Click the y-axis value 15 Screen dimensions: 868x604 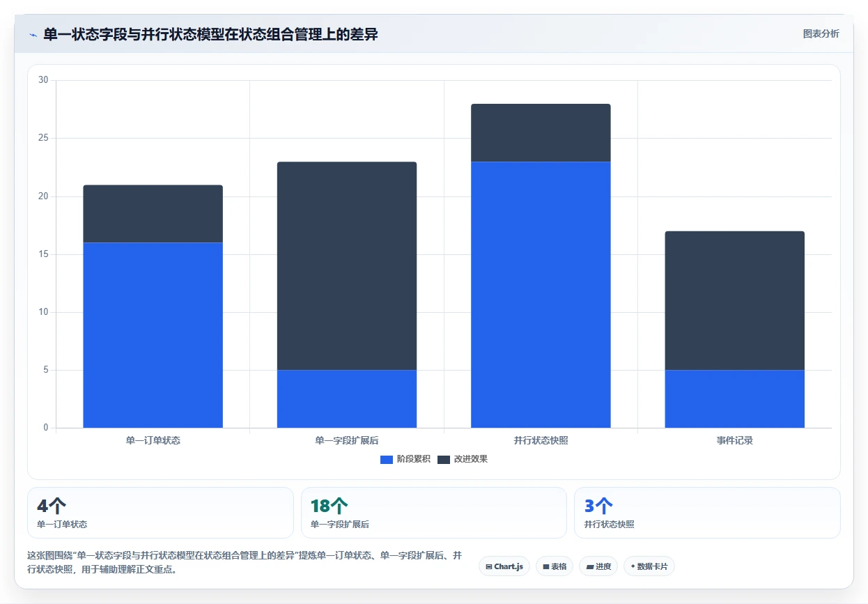43,254
